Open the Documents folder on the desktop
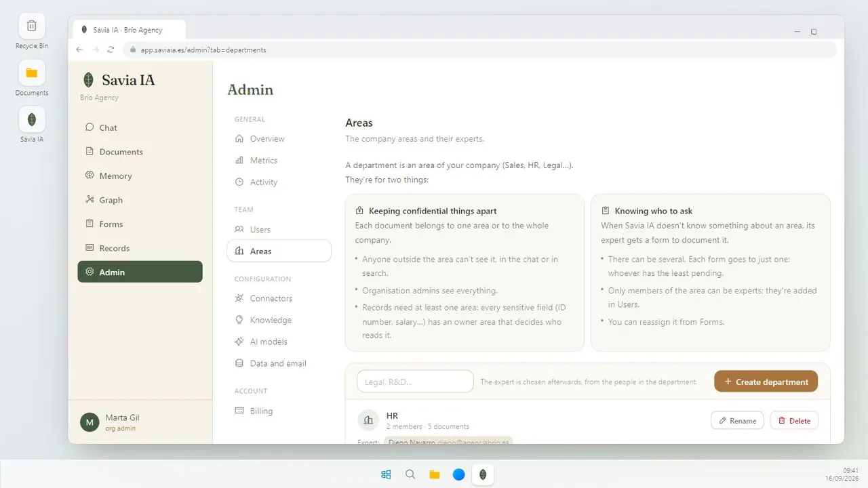The image size is (868, 488). [32, 79]
